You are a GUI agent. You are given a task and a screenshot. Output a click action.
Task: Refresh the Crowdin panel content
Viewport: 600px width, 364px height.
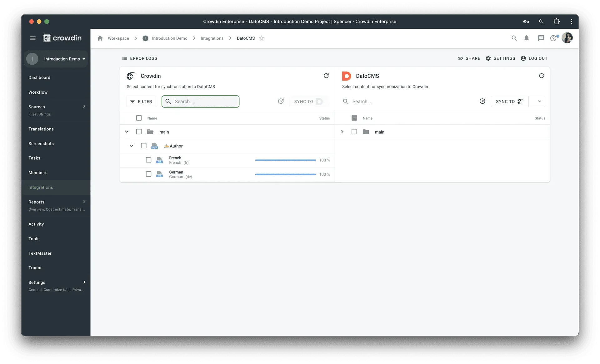[x=326, y=76]
